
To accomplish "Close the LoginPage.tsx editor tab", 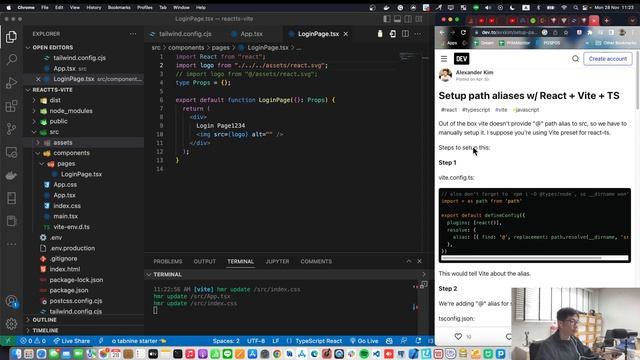I will [x=346, y=34].
